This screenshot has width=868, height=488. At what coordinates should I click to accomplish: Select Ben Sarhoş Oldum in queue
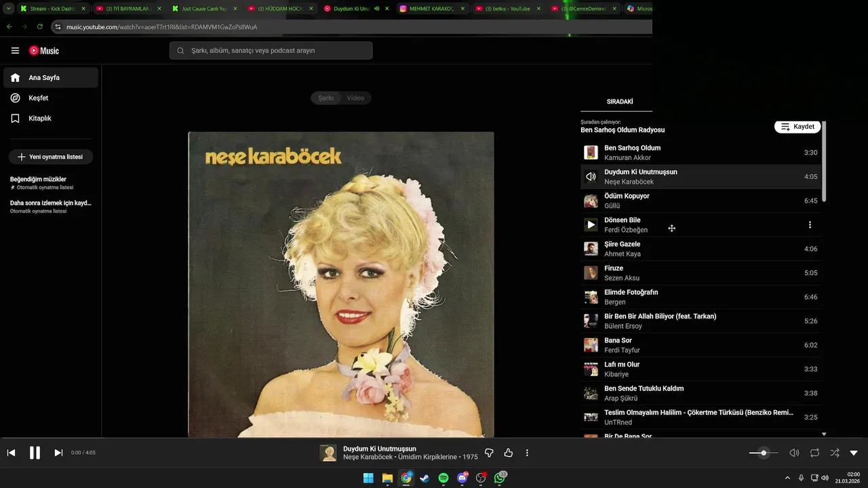[x=701, y=152]
